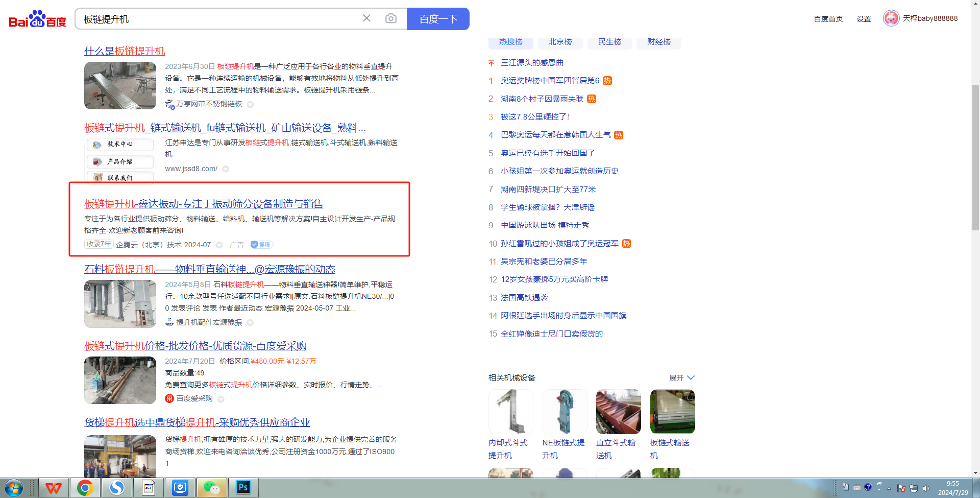Click the language bar help icon
Image resolution: width=980 pixels, height=498 pixels.
point(868,487)
